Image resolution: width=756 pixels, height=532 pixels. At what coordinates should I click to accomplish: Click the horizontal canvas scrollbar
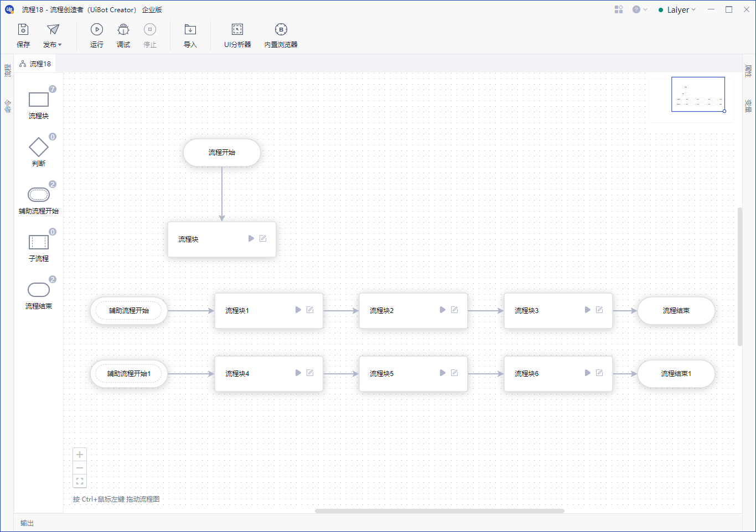(x=439, y=511)
